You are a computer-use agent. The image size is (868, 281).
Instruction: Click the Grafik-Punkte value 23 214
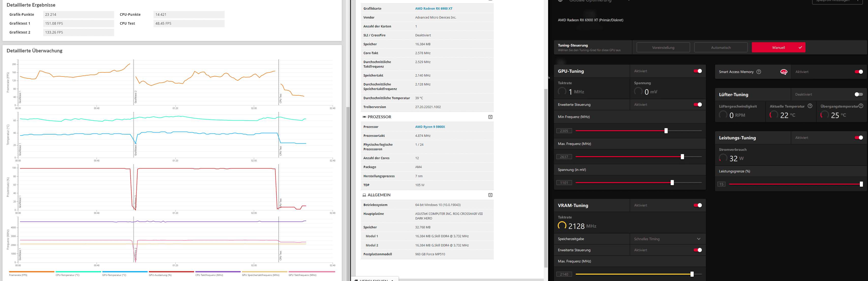click(x=79, y=14)
